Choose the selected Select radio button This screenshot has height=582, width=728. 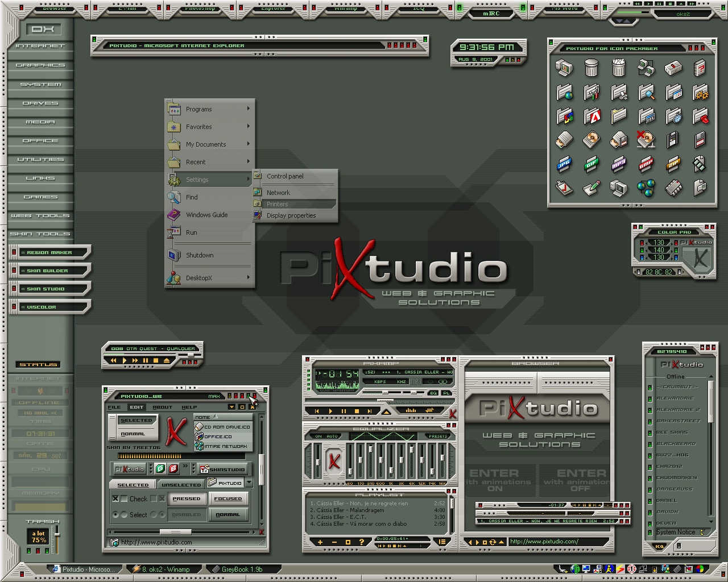pyautogui.click(x=115, y=515)
